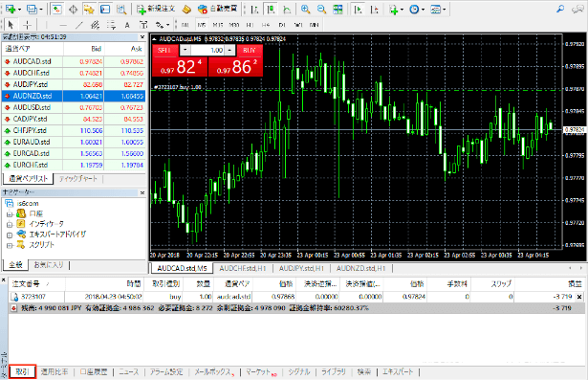Open the アラーム設定 terminal tab
Viewport: 588px width, 380px height.
coord(166,372)
